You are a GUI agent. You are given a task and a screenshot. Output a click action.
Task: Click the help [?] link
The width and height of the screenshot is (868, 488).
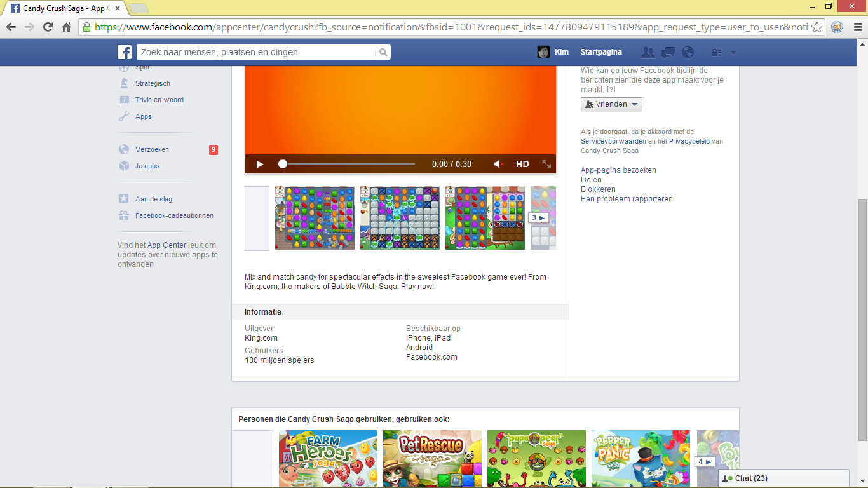coord(611,90)
